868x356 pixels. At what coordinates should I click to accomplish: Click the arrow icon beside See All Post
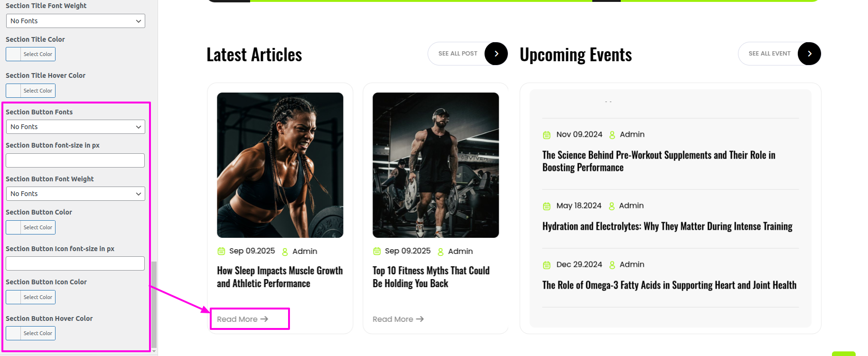click(x=496, y=54)
